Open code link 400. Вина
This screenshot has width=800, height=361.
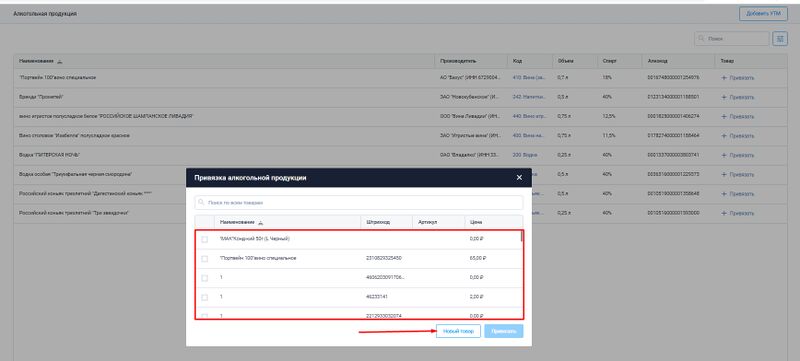coord(529,136)
